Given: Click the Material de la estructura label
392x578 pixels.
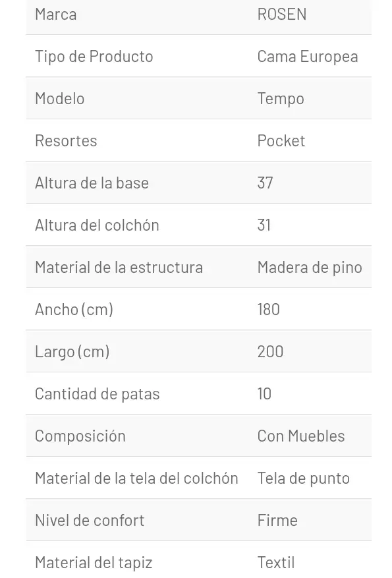Looking at the screenshot, I should point(119,268).
